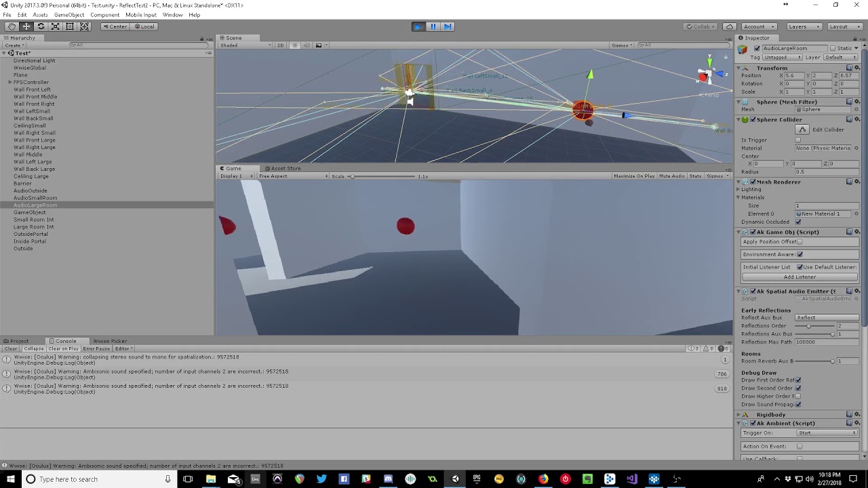Viewport: 868px width, 488px height.
Task: Open File Explorer from the taskbar
Action: 211,479
